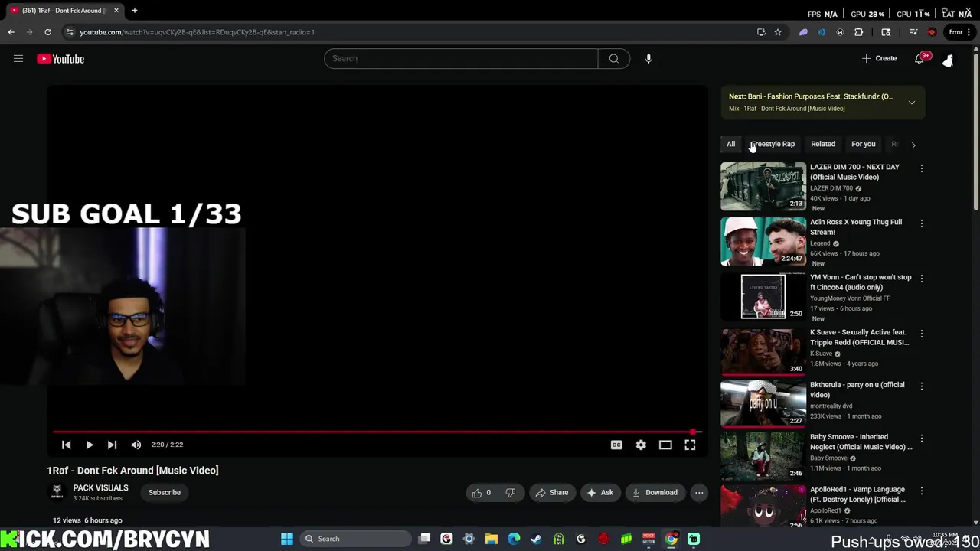
Task: Go back in the browser
Action: [11, 32]
